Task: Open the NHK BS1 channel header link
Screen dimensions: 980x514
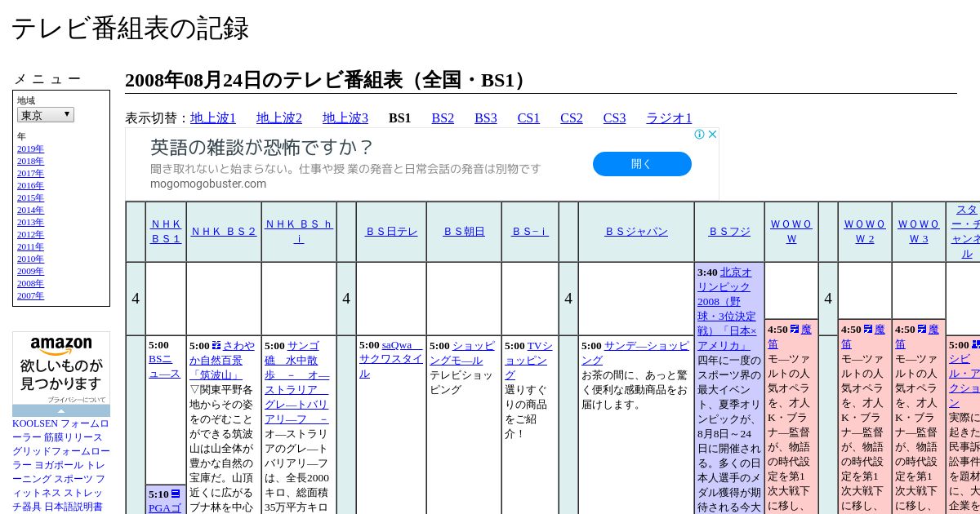Action: point(166,232)
